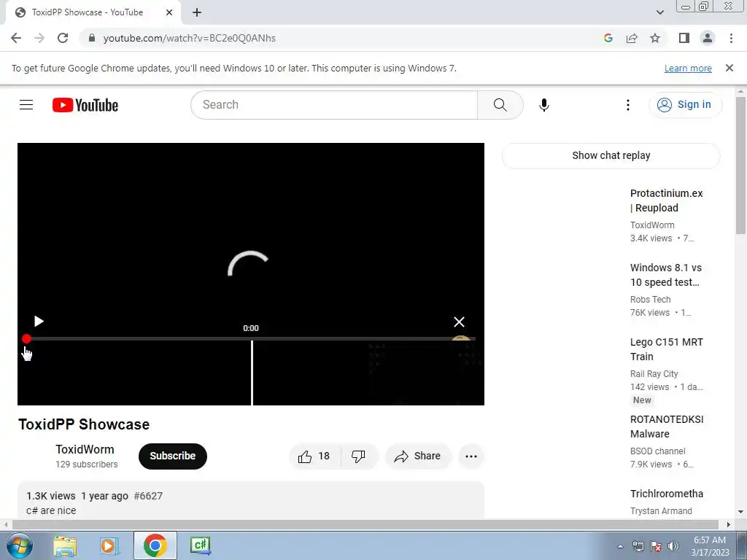Open Rail Ray City channel name
The image size is (747, 560).
[x=654, y=374]
